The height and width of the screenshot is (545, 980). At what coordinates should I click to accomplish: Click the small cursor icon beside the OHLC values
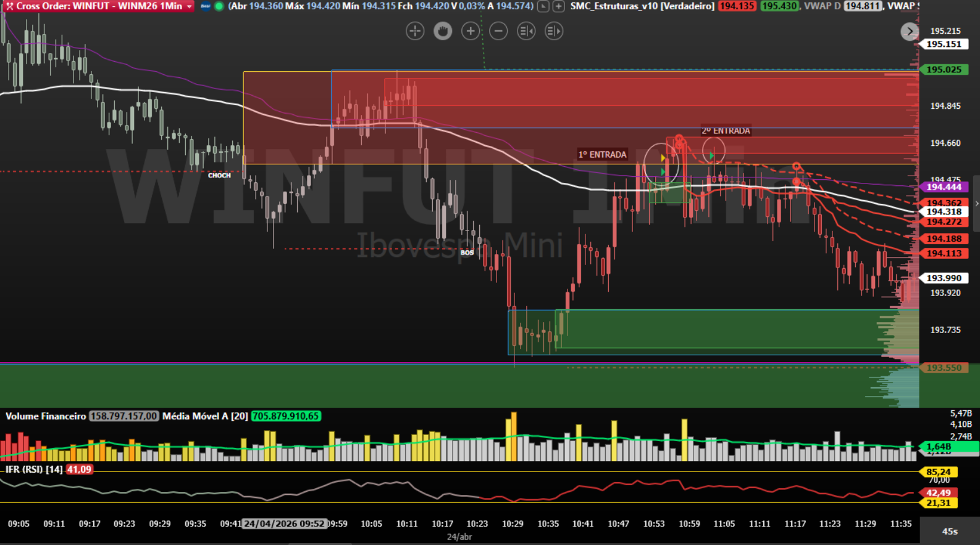(543, 6)
